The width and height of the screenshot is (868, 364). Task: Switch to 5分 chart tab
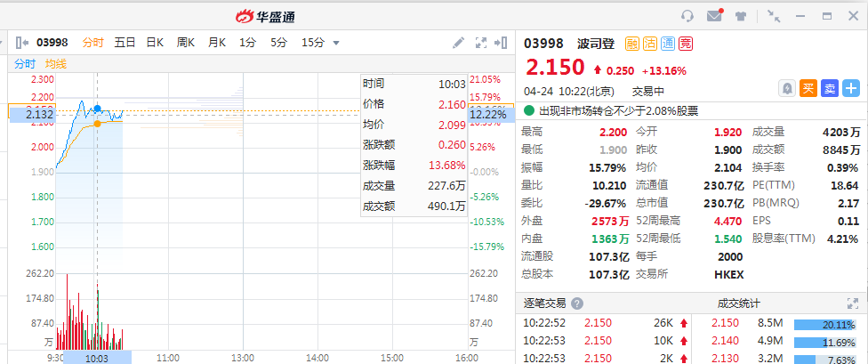[279, 43]
